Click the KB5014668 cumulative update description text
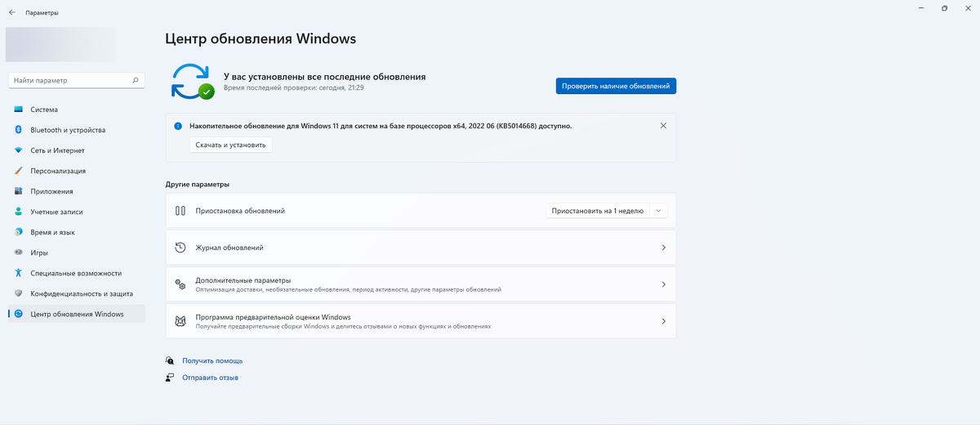Screen dimensions: 980x425 coord(381,126)
